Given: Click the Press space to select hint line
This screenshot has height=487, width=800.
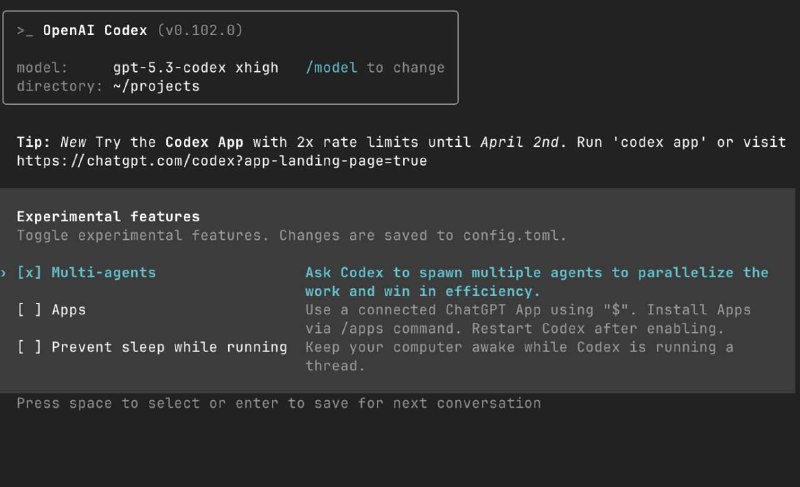Looking at the screenshot, I should click(x=279, y=403).
